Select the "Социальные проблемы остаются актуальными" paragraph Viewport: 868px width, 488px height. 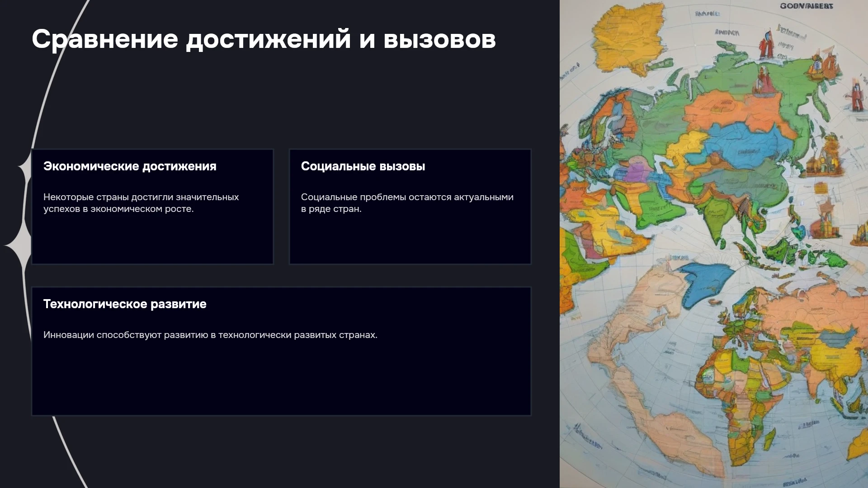(407, 203)
